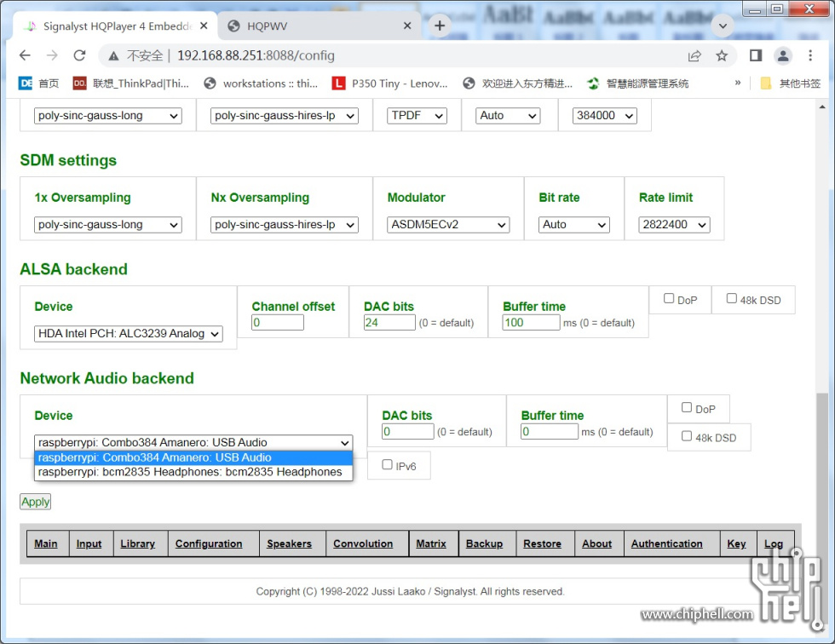Open the 384000 rate limit dropdown
Screen dimensions: 835x644
[x=604, y=116]
